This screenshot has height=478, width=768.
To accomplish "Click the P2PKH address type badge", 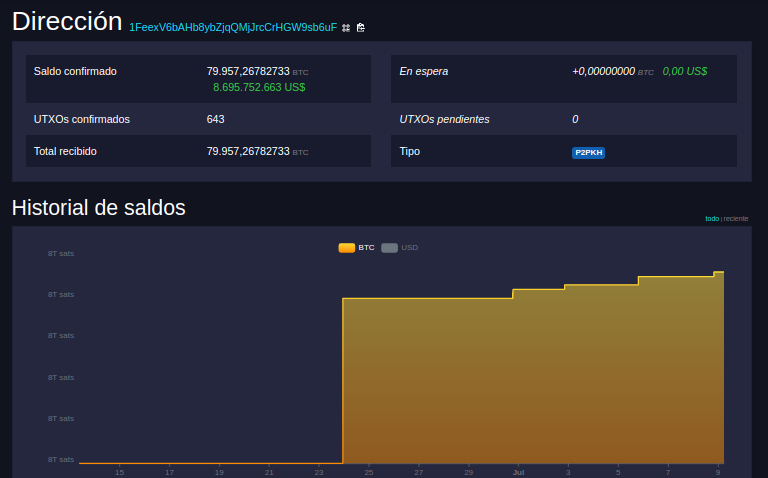I will (x=588, y=152).
